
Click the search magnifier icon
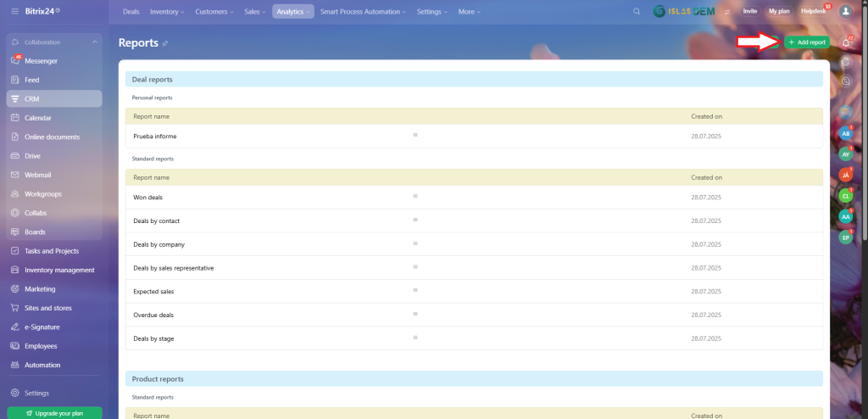[637, 12]
